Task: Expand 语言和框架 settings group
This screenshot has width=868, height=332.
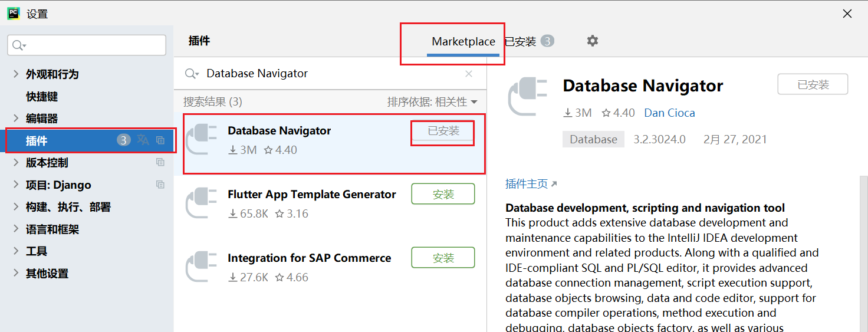Action: point(16,229)
